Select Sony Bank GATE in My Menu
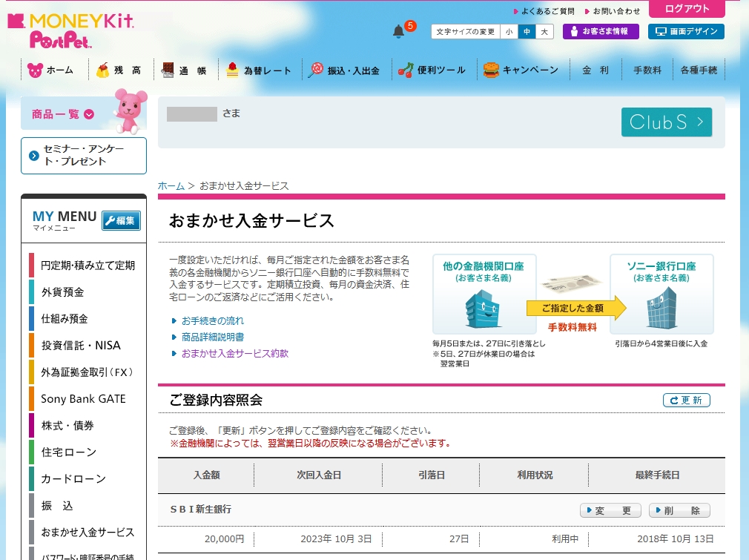This screenshot has height=560, width=749. (x=83, y=399)
